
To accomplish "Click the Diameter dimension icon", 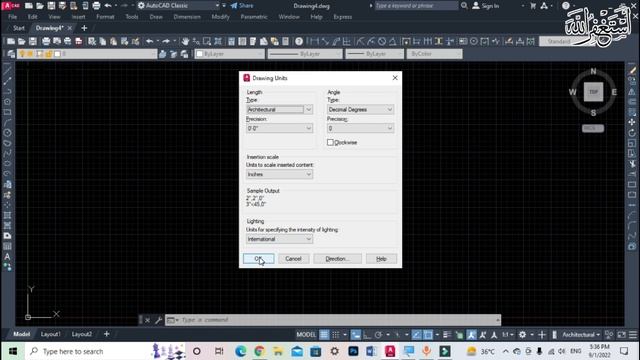I will coord(382,41).
